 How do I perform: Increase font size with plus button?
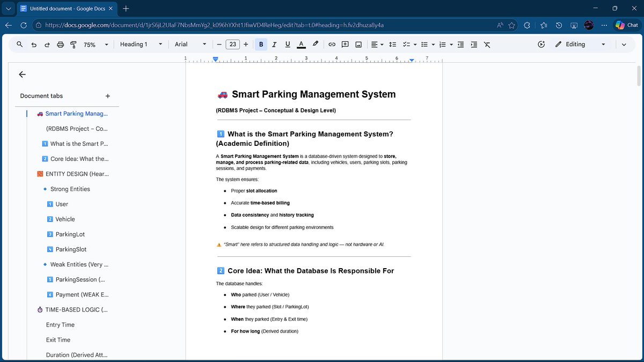tap(246, 45)
